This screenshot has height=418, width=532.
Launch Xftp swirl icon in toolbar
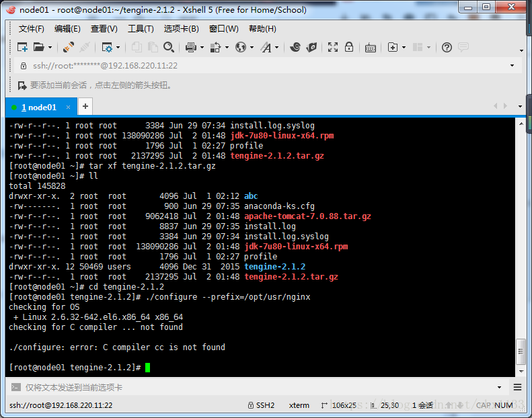295,47
